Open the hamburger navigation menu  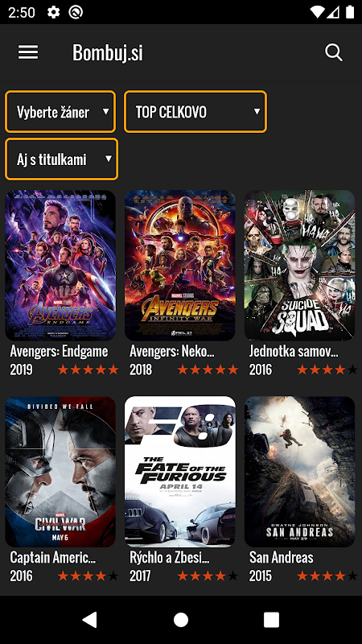pos(28,52)
